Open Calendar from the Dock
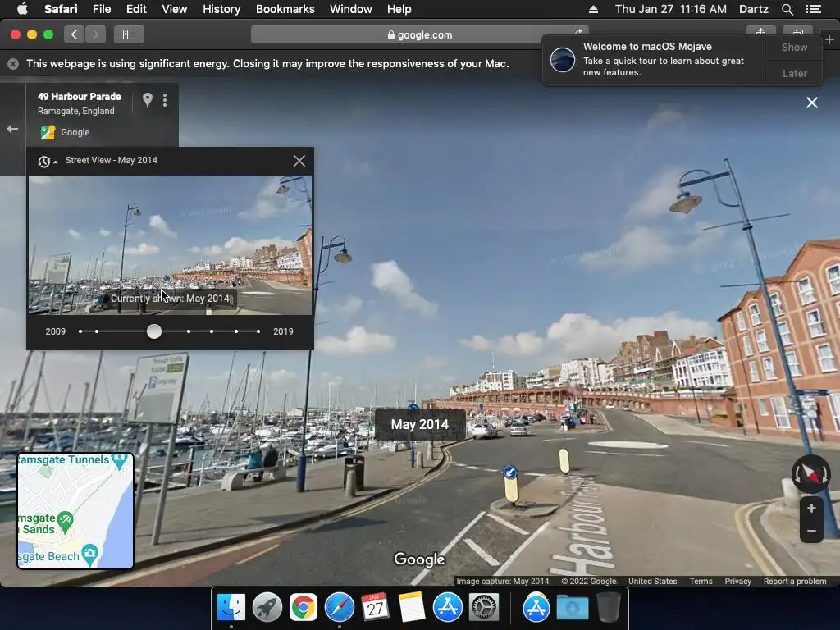840x630 pixels. pyautogui.click(x=375, y=608)
